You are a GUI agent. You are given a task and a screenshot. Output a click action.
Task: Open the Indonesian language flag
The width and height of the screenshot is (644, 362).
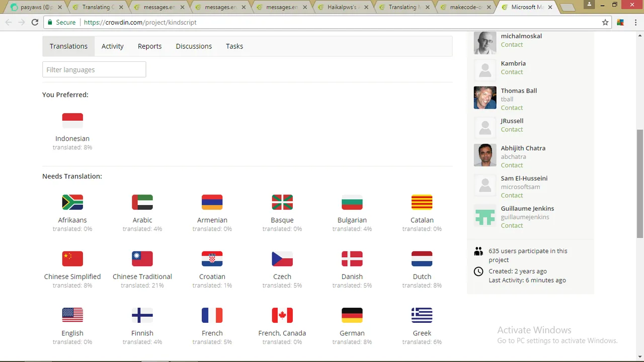[72, 121]
